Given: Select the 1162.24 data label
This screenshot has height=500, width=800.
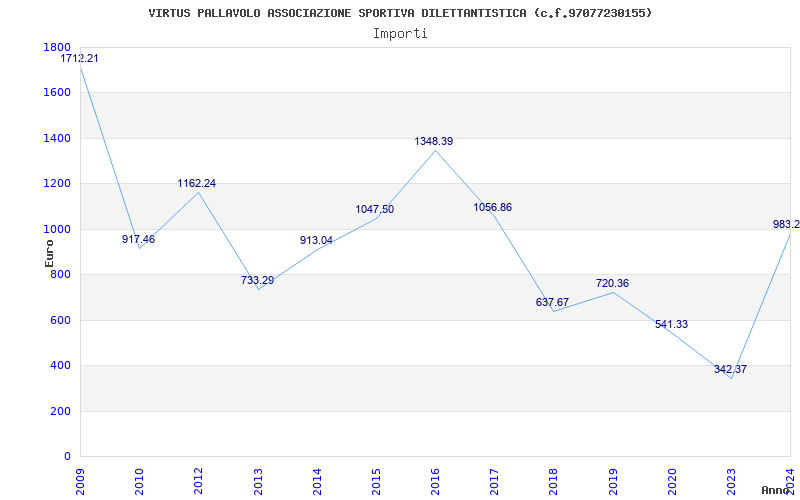Looking at the screenshot, I should 197,183.
